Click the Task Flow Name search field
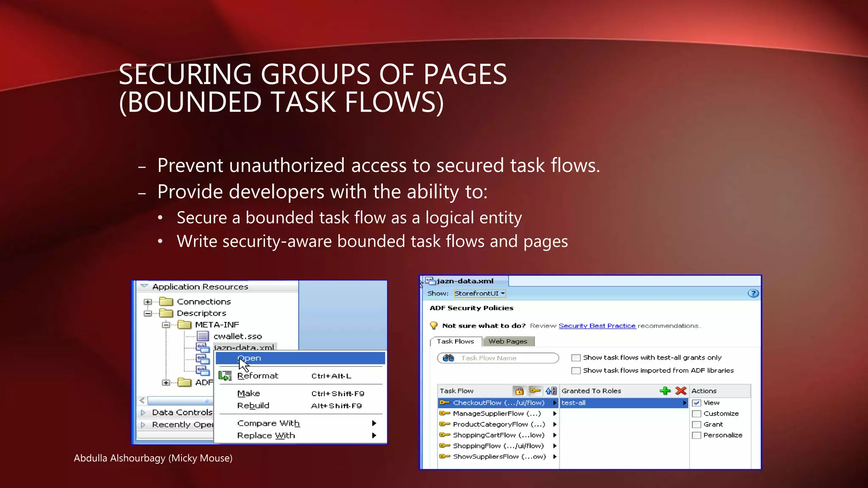The image size is (868, 488). pos(498,358)
